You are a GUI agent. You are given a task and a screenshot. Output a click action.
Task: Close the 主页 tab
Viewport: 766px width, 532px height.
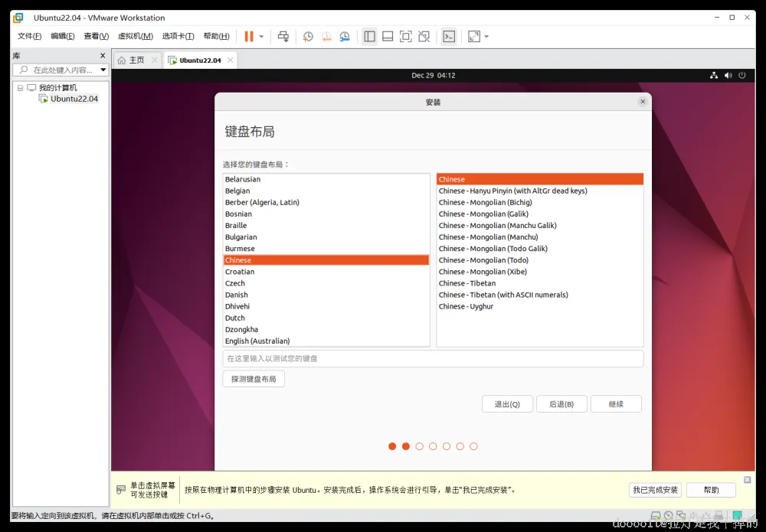coord(155,60)
